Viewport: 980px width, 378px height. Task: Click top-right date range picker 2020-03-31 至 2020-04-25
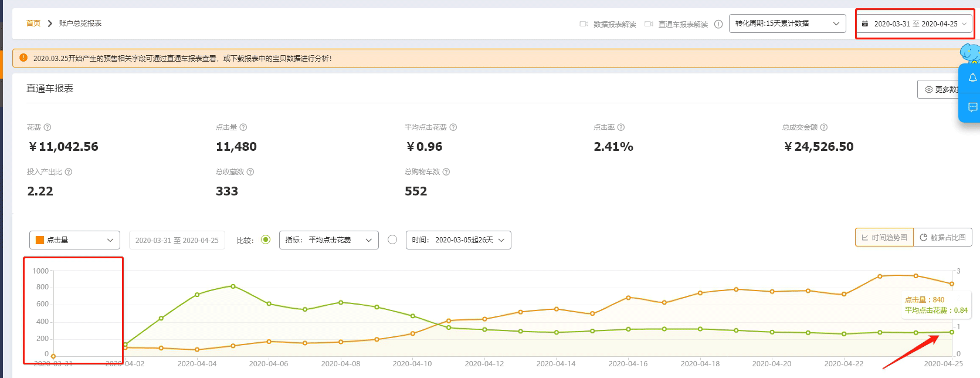coord(914,24)
